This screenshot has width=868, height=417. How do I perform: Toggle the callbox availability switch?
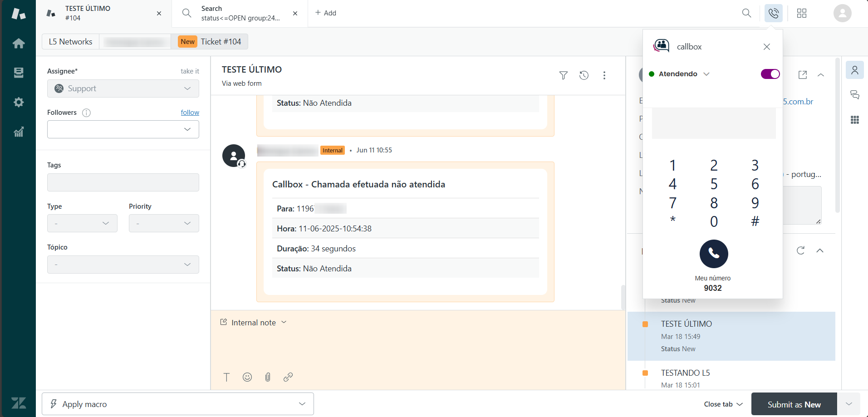pos(770,74)
